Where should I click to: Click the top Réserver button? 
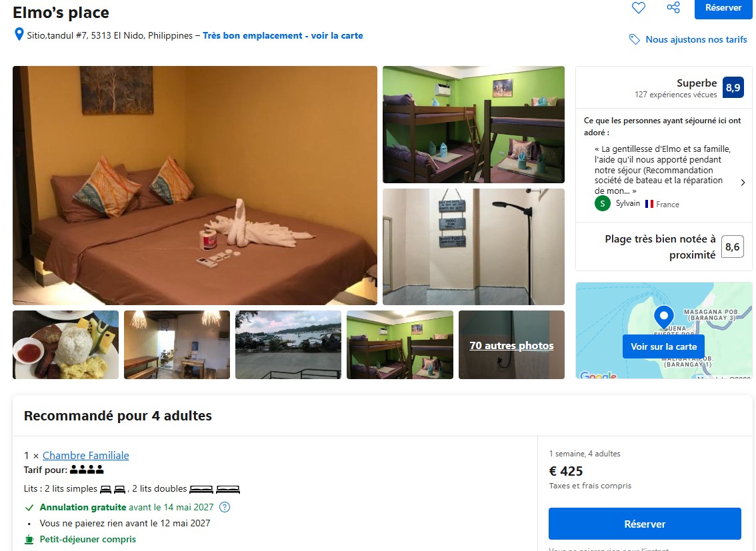coord(723,8)
